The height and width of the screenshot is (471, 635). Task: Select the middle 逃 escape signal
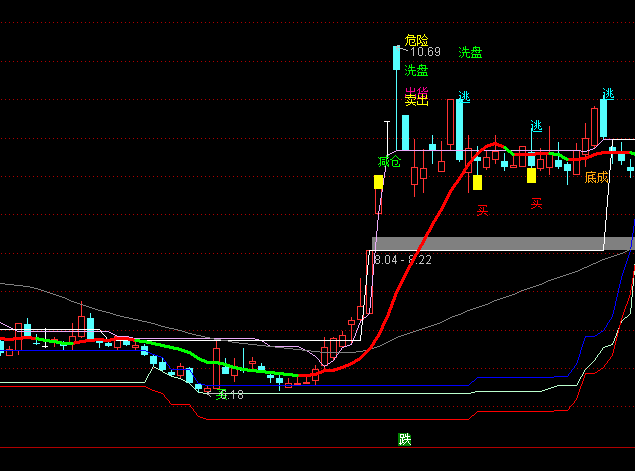(536, 126)
